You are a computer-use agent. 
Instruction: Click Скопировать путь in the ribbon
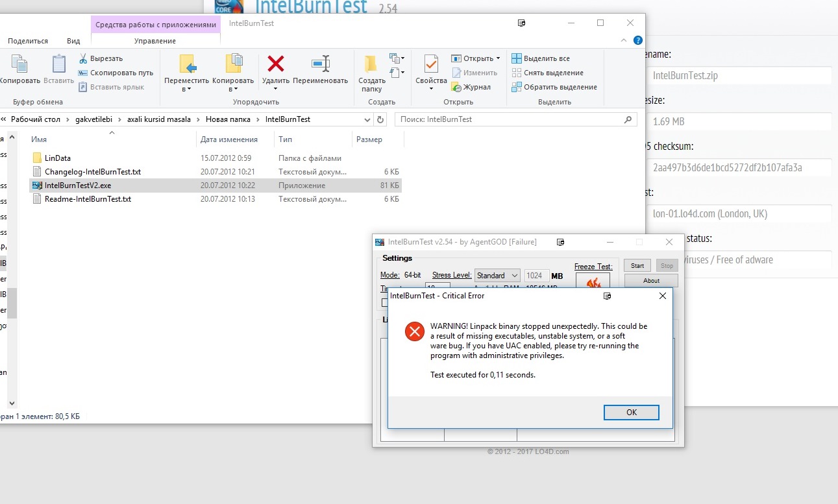pyautogui.click(x=116, y=73)
